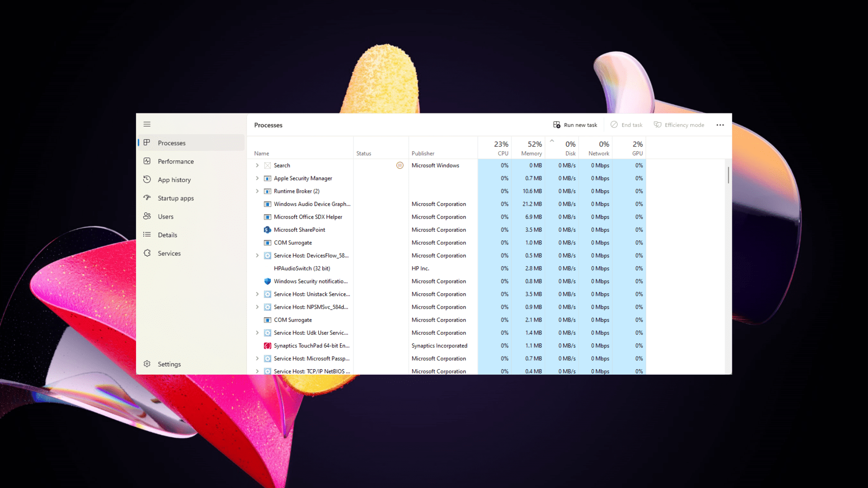868x488 pixels.
Task: Switch to the Users page
Action: (191, 216)
